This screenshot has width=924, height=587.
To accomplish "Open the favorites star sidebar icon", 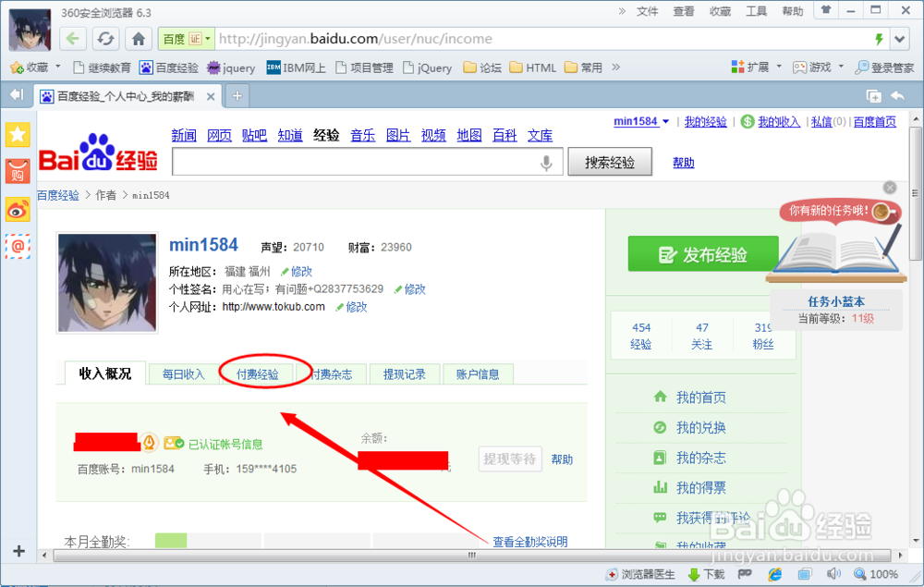I will 18,134.
